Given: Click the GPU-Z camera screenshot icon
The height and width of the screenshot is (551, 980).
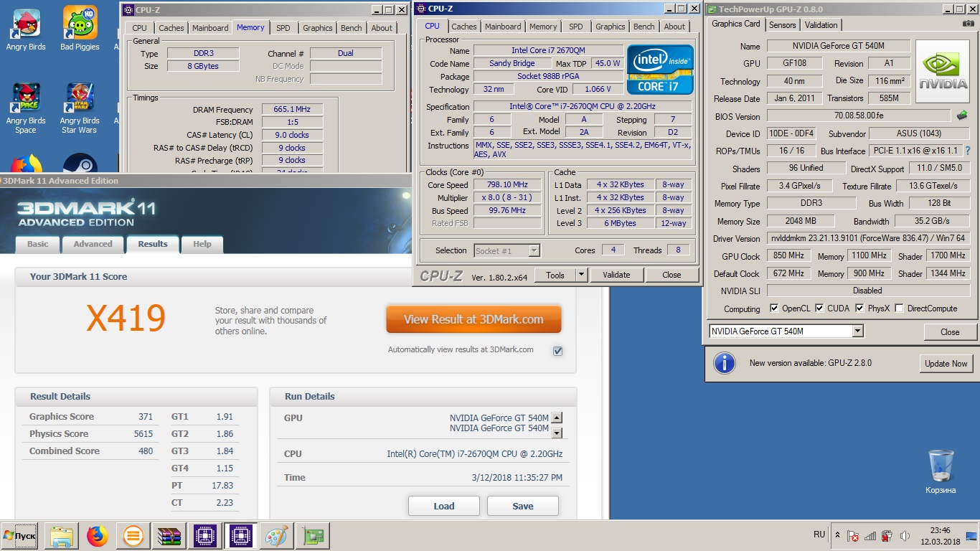Looking at the screenshot, I should 968,24.
